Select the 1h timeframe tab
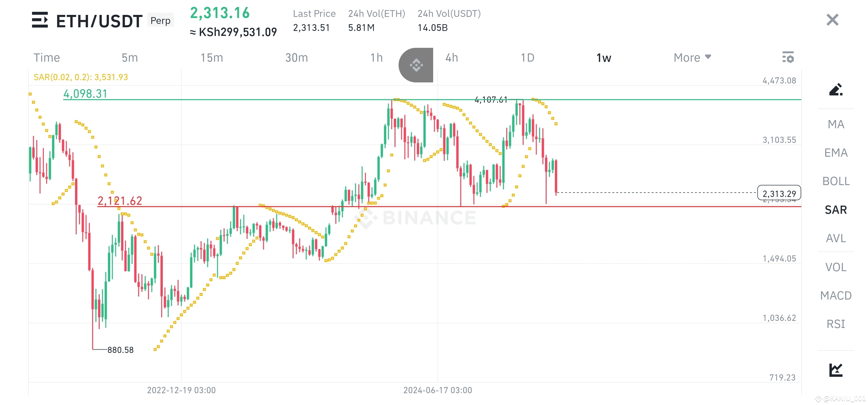This screenshot has height=405, width=868. coord(376,57)
